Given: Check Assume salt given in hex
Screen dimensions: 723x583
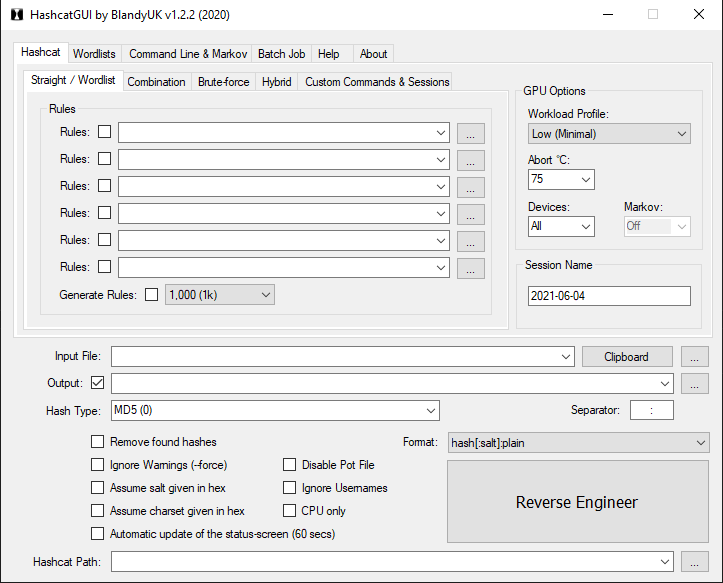Looking at the screenshot, I should click(x=97, y=488).
